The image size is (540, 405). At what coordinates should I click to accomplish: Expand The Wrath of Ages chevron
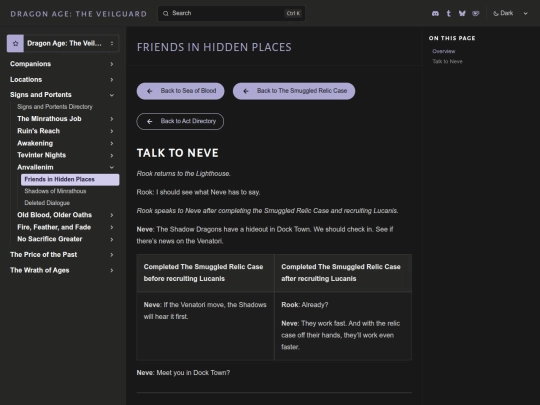pos(112,270)
